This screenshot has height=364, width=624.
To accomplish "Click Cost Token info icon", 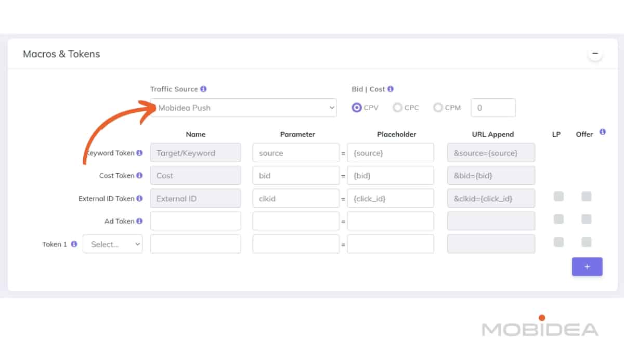I will [139, 176].
